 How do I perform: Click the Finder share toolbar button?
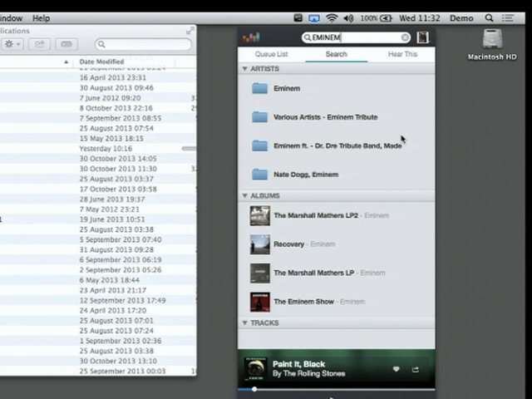click(x=39, y=44)
